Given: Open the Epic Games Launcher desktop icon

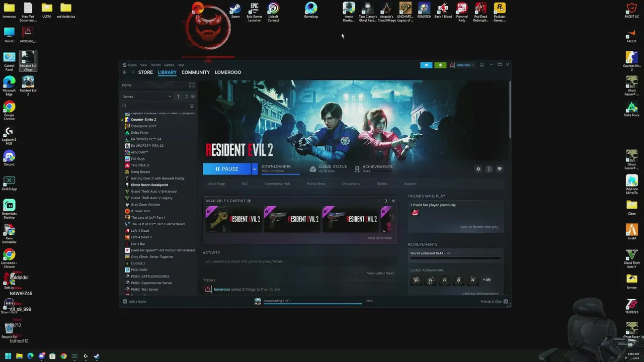Looking at the screenshot, I should (x=255, y=12).
